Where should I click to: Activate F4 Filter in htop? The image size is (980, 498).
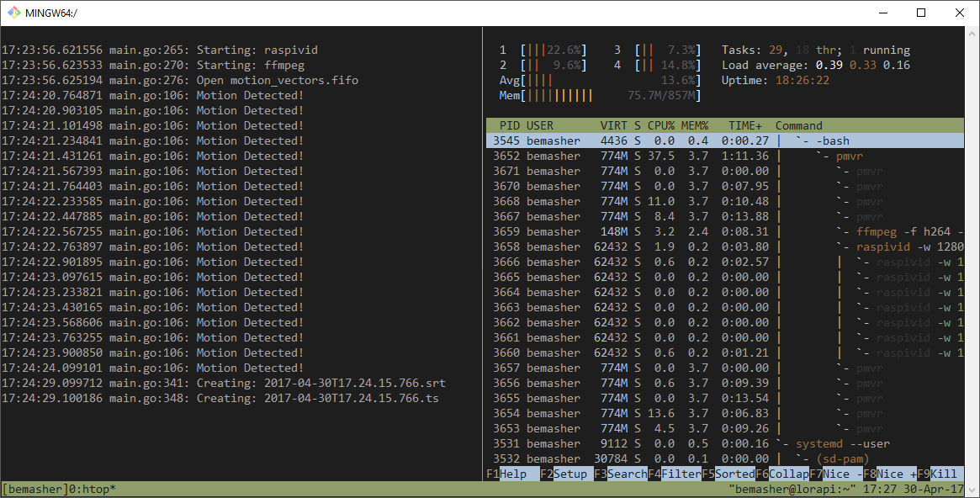tap(675, 474)
